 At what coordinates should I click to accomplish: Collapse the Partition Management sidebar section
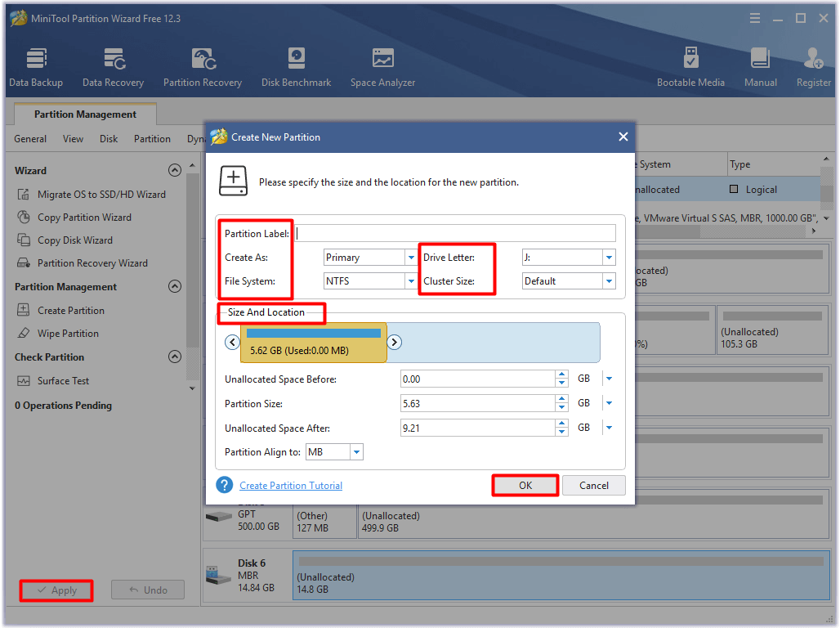click(175, 286)
